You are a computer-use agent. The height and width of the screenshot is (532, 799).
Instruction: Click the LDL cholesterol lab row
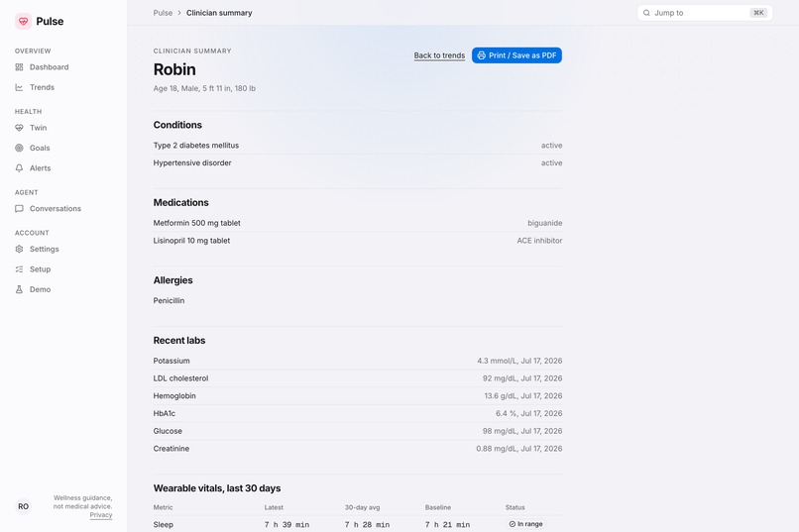coord(358,378)
